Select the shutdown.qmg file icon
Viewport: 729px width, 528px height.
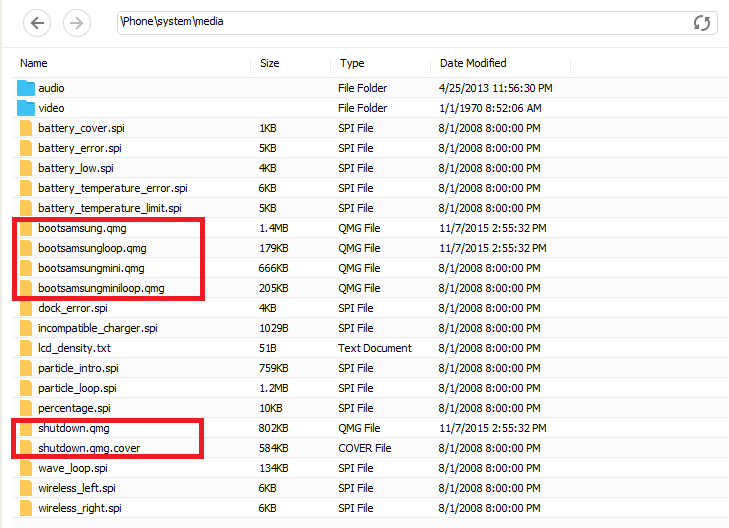(26, 428)
